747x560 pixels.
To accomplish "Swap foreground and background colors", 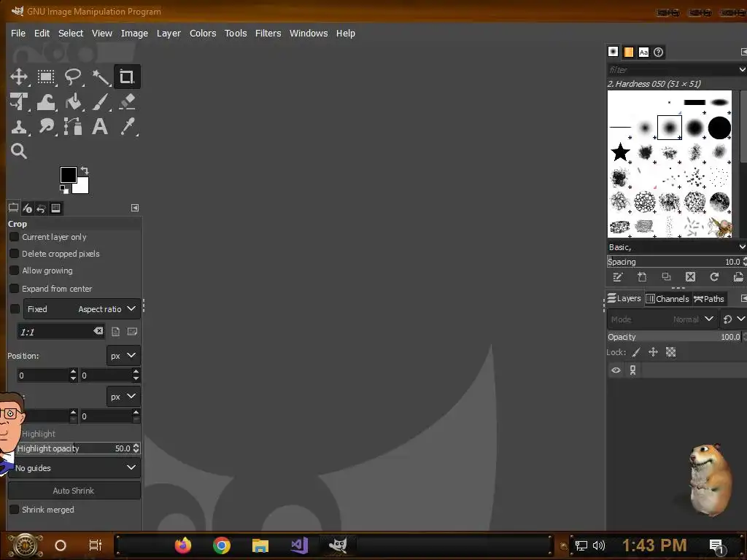I will (x=85, y=171).
